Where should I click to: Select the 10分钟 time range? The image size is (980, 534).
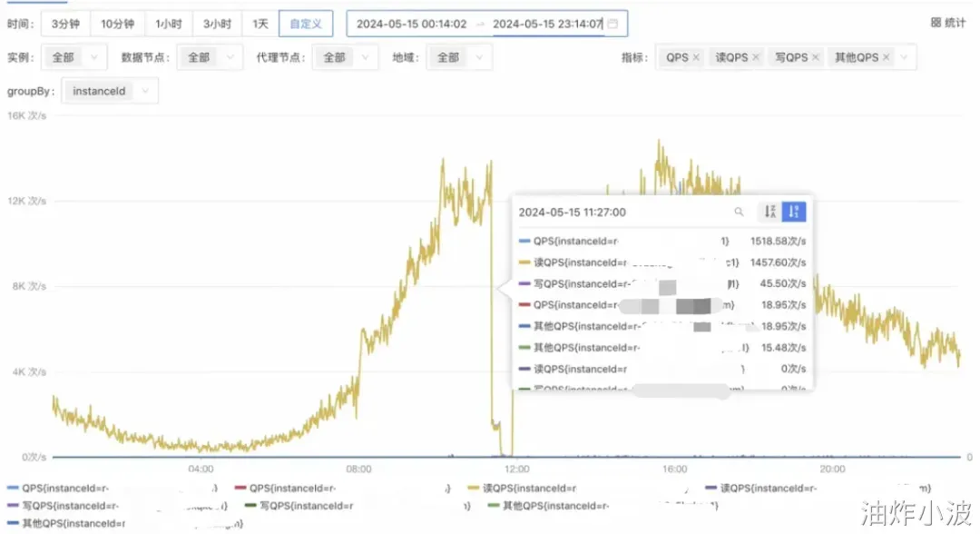117,24
